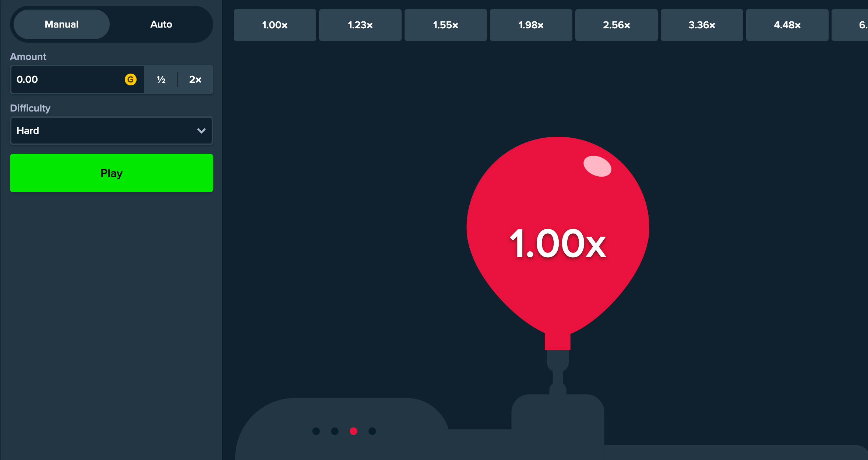Switch to the Auto tab
868x460 pixels.
[161, 24]
